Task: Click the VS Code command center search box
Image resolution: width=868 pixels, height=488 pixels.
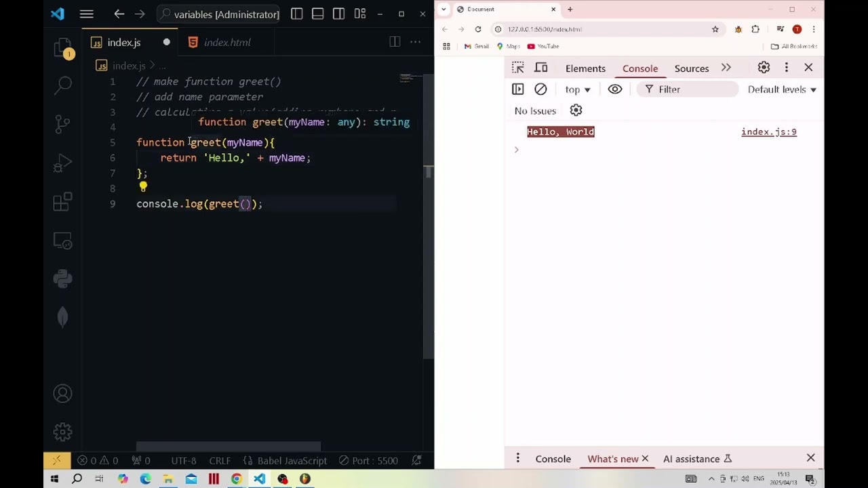Action: (218, 14)
